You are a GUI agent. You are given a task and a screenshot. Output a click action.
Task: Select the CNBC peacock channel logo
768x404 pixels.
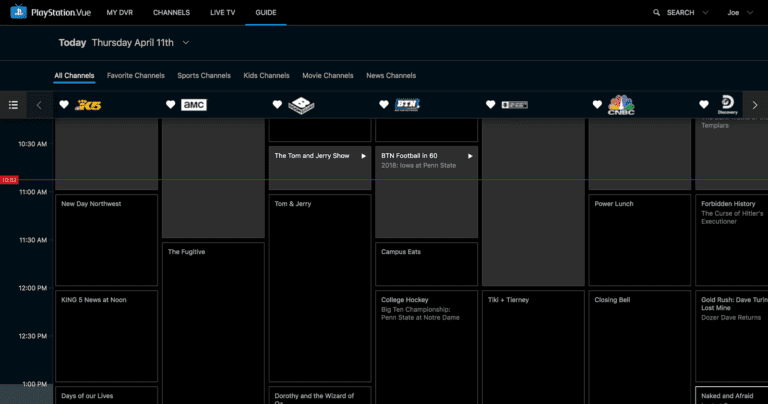tap(622, 105)
